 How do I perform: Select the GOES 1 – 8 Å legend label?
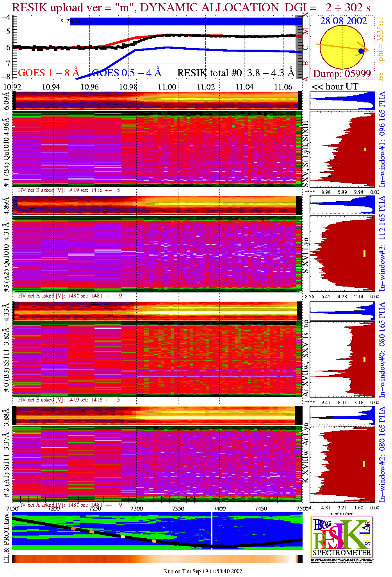click(x=48, y=73)
